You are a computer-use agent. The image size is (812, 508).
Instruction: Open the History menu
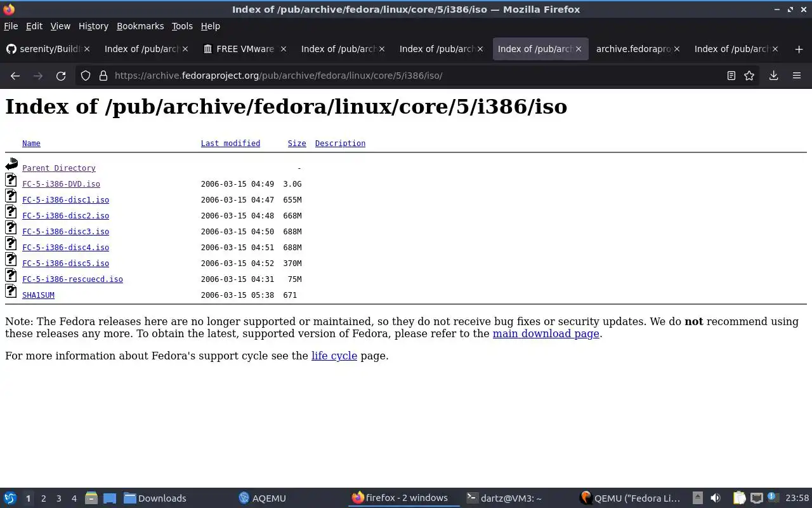pyautogui.click(x=93, y=26)
